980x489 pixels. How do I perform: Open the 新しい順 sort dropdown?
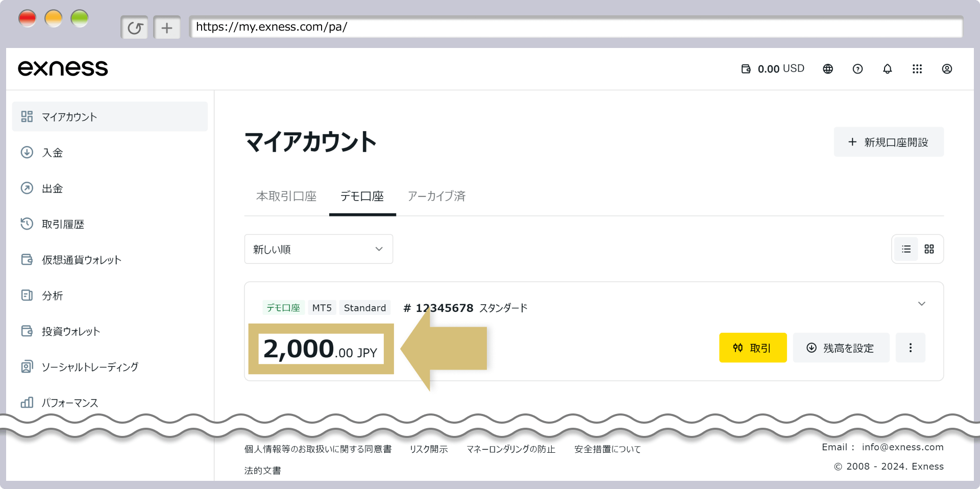pos(318,249)
